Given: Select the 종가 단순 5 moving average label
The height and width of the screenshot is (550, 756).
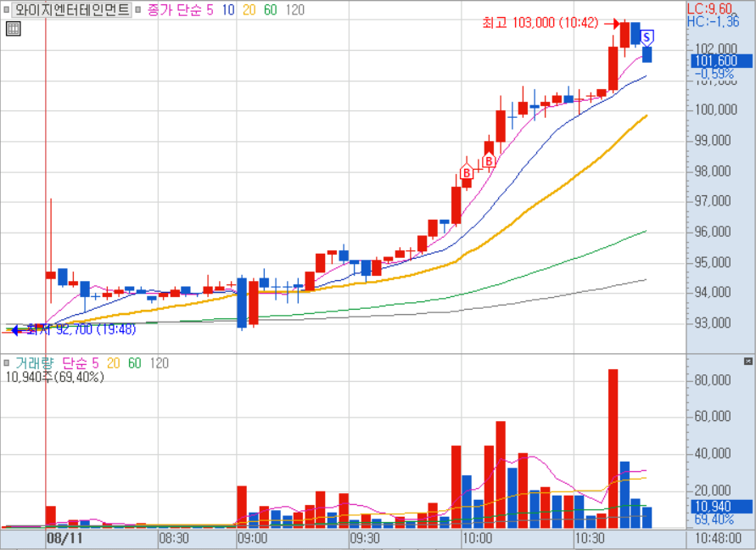Looking at the screenshot, I should click(181, 10).
